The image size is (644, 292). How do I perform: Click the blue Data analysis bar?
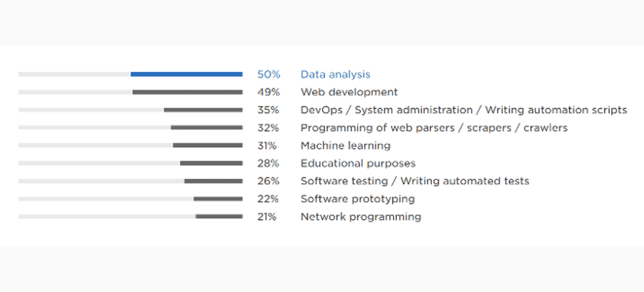point(186,74)
